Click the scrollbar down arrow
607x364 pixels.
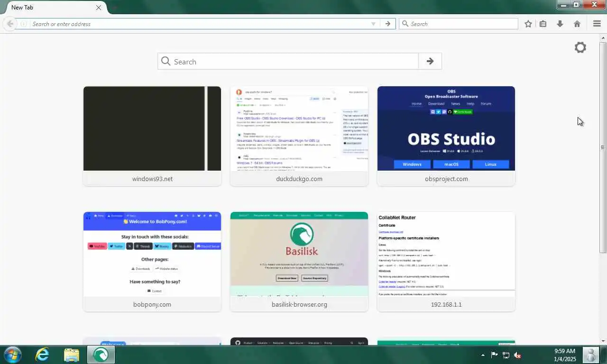pos(603,341)
